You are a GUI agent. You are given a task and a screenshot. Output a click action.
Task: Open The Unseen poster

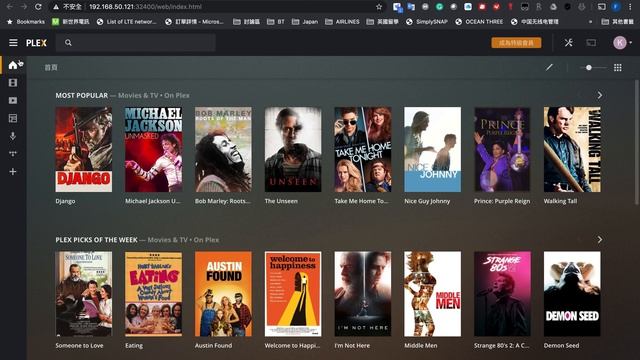[293, 149]
